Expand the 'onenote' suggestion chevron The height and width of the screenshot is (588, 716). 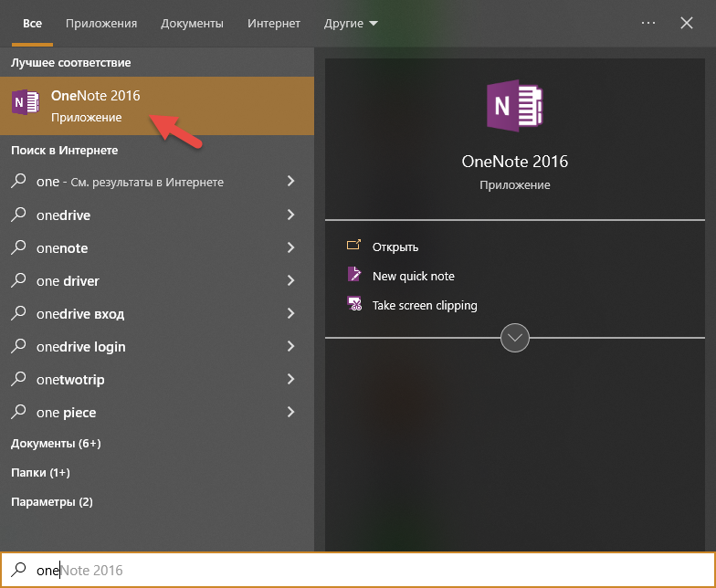click(x=290, y=247)
